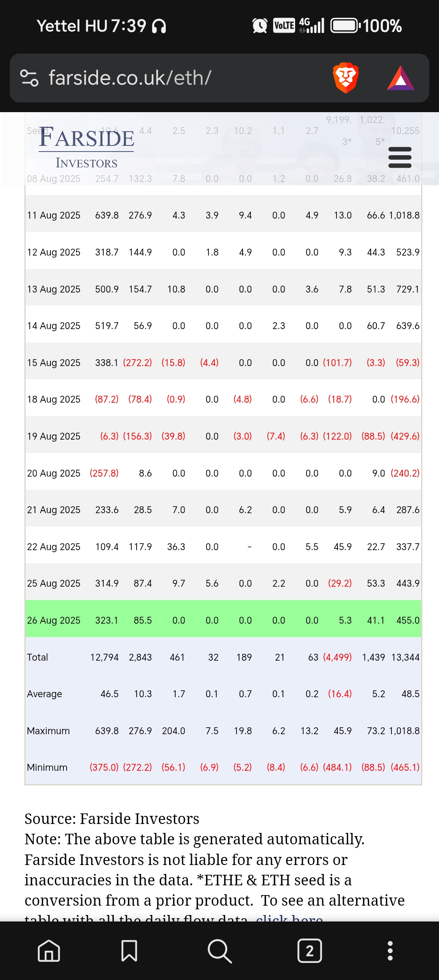Tap the Brave Rewards triangle icon
The width and height of the screenshot is (439, 980).
pyautogui.click(x=401, y=78)
